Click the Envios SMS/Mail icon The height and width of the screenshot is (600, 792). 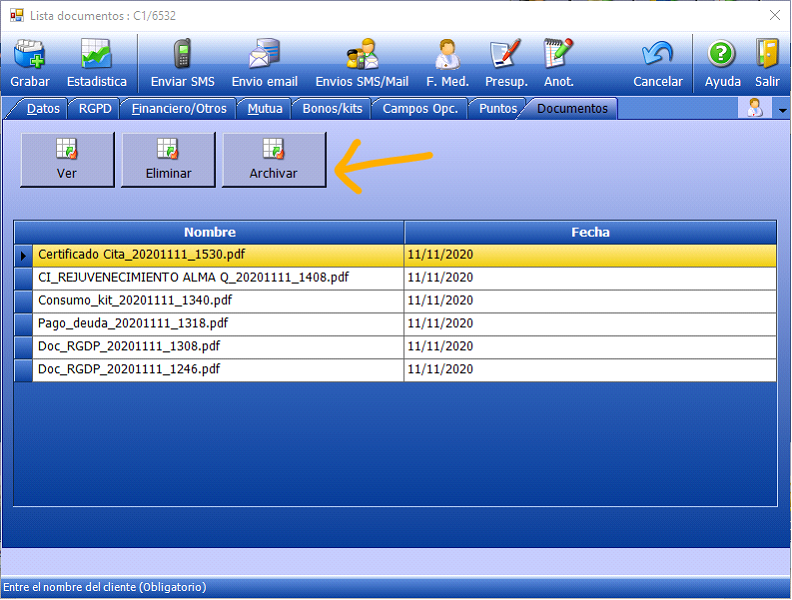361,55
